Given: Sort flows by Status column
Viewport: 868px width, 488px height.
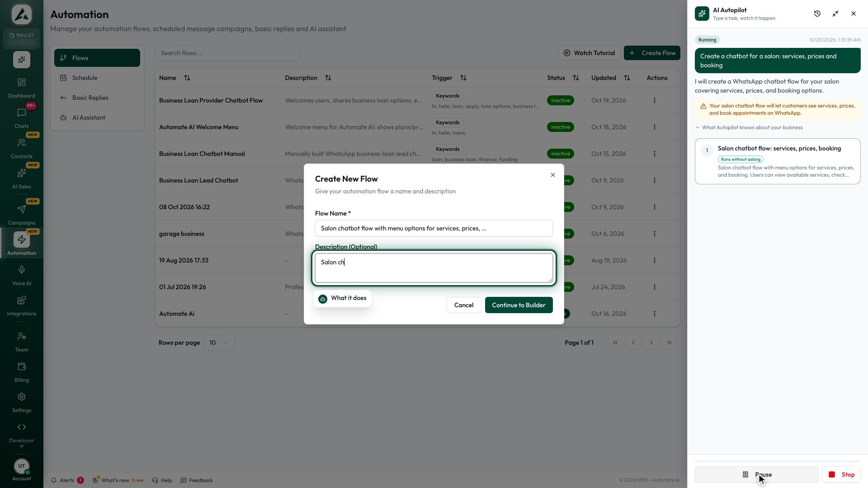Looking at the screenshot, I should pyautogui.click(x=576, y=78).
